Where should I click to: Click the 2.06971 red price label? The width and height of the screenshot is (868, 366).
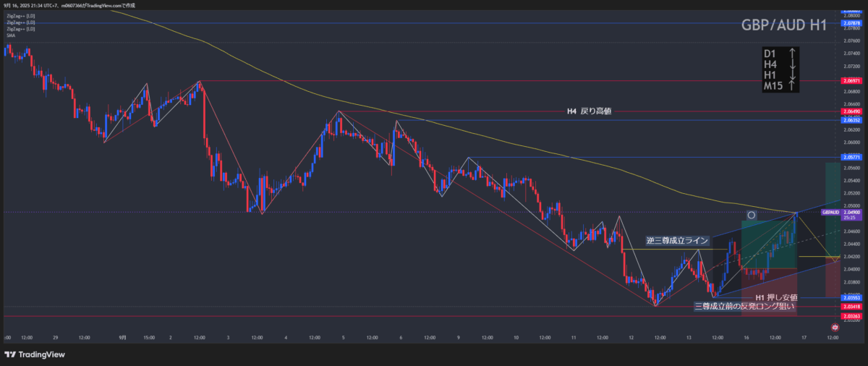click(851, 80)
